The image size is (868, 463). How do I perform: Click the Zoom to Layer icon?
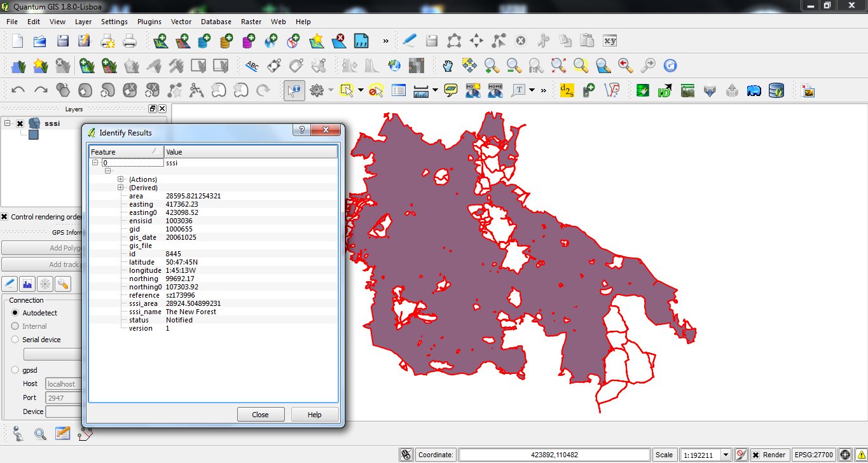pos(603,66)
